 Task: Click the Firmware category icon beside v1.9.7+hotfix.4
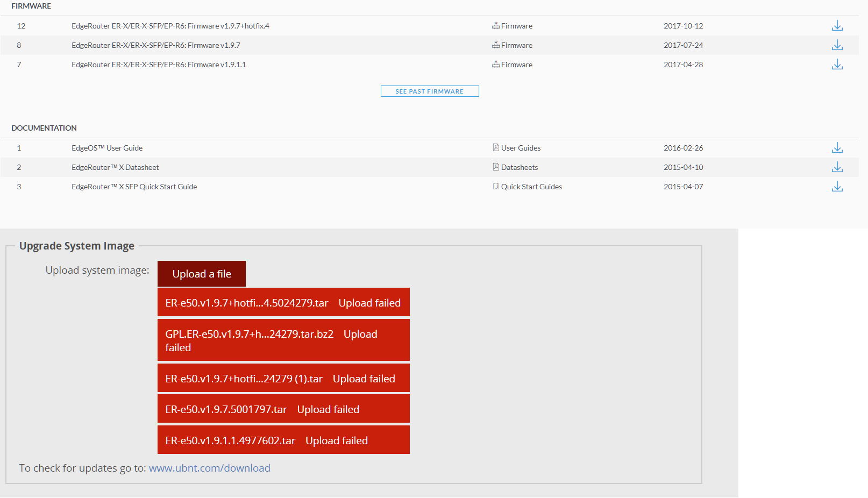tap(495, 25)
